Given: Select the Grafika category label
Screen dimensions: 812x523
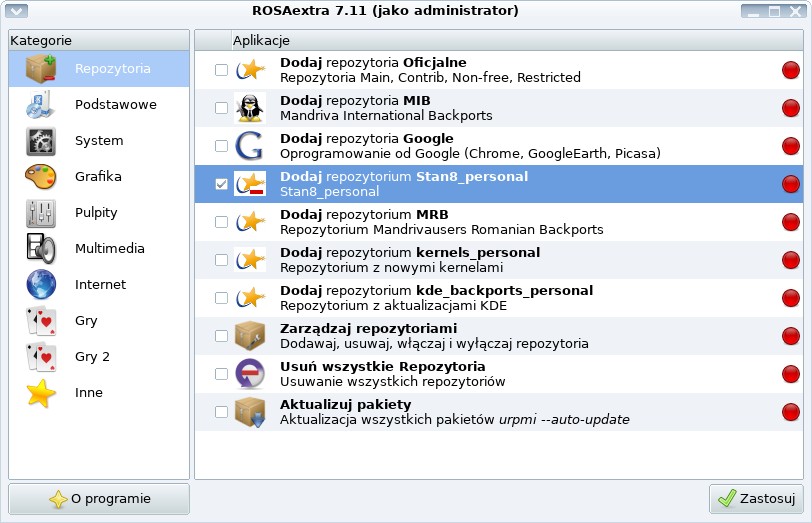Looking at the screenshot, I should 98,177.
